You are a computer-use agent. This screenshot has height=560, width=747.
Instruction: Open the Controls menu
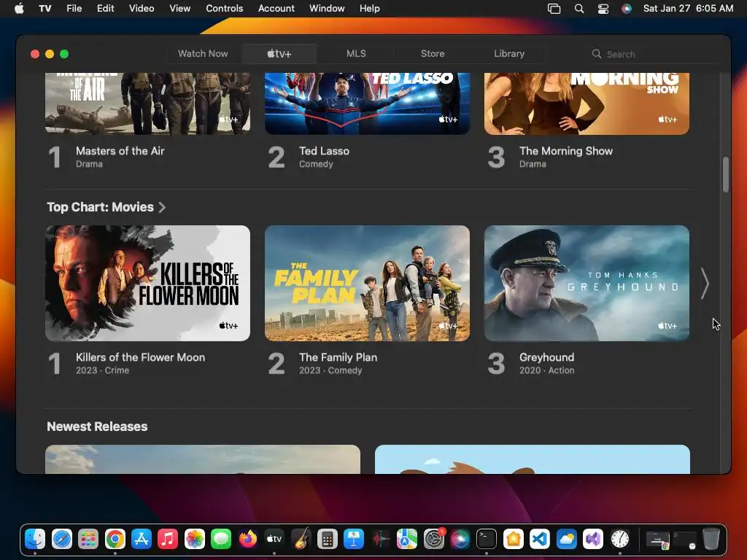tap(225, 8)
